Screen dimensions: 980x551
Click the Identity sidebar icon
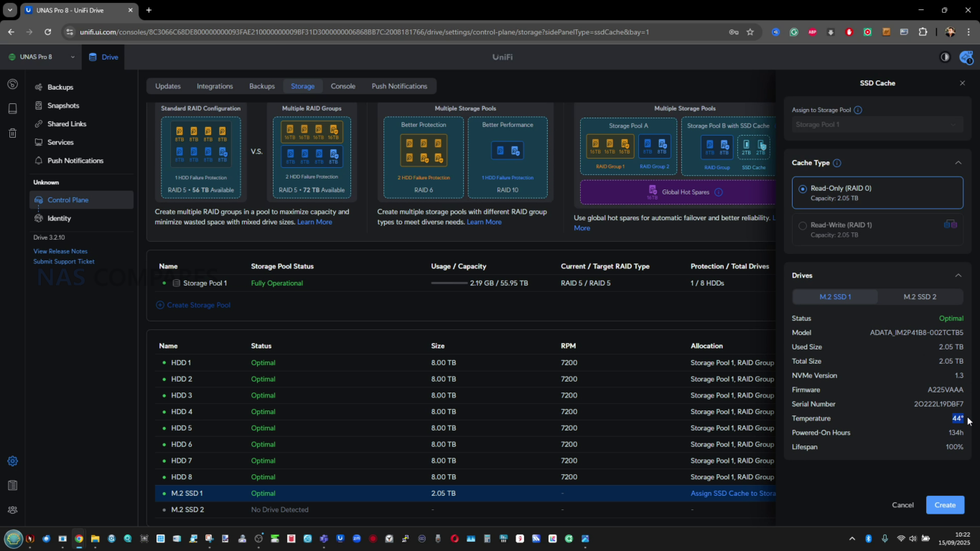(38, 218)
